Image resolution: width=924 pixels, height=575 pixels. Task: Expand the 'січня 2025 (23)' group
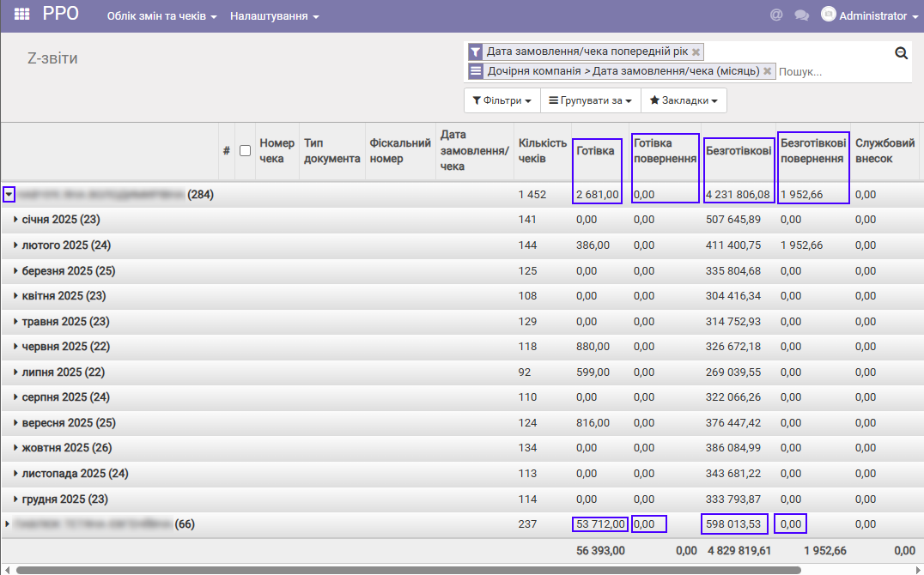60,220
